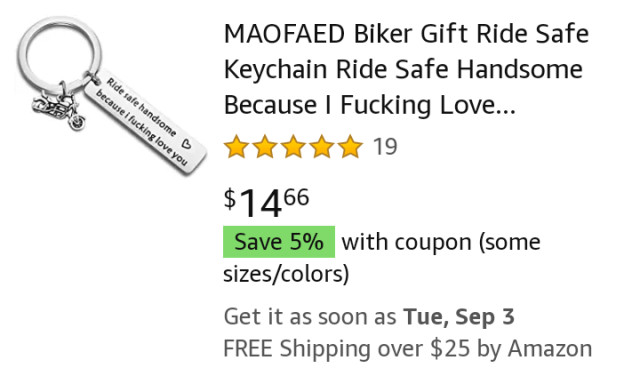Click the fifth rating star
Screen dimensions: 640x392
tap(350, 147)
